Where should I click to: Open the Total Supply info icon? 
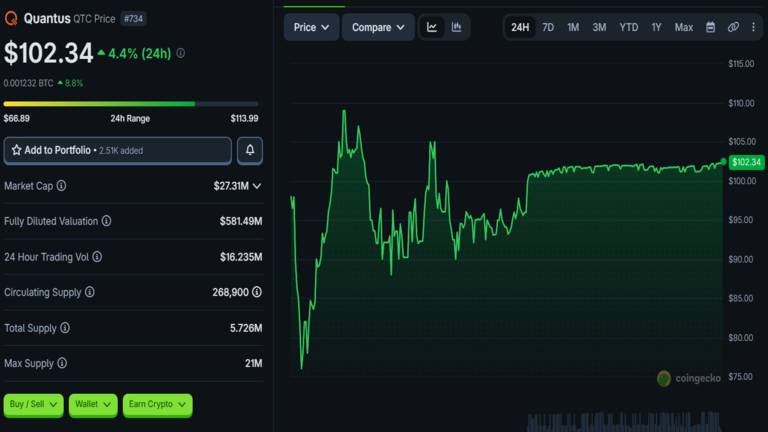[x=65, y=328]
